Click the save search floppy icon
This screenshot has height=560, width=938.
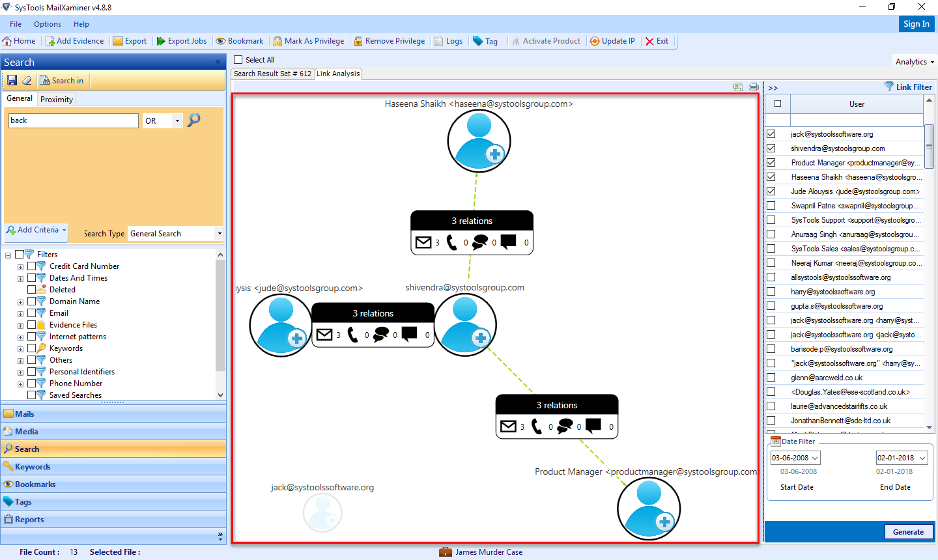coord(12,81)
